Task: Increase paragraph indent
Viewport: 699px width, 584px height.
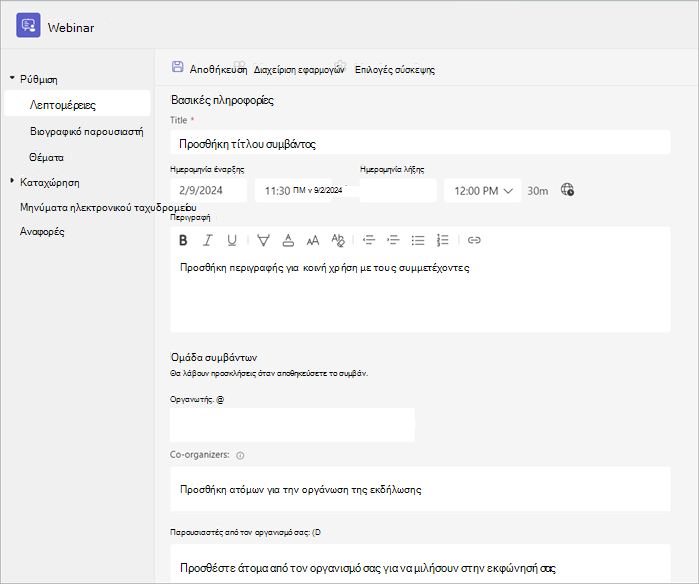Action: [x=393, y=240]
